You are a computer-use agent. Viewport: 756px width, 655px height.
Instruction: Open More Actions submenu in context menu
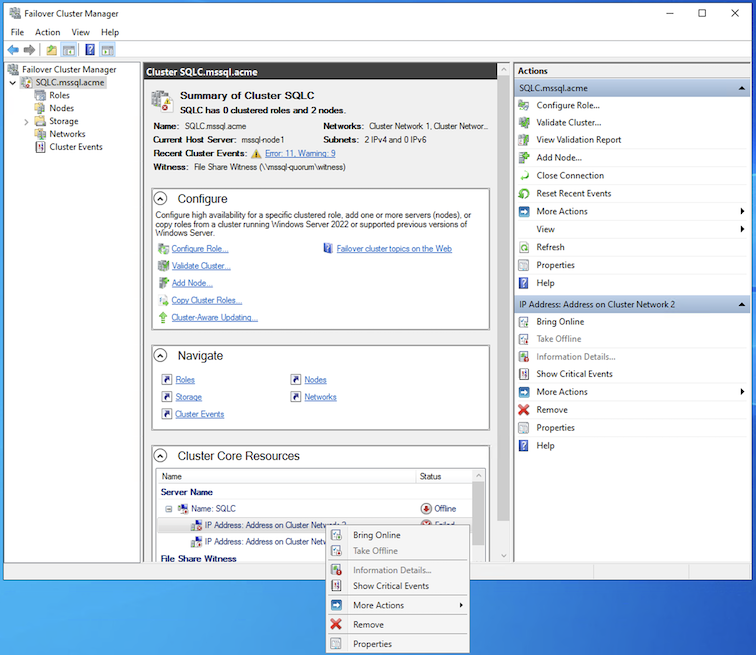397,605
